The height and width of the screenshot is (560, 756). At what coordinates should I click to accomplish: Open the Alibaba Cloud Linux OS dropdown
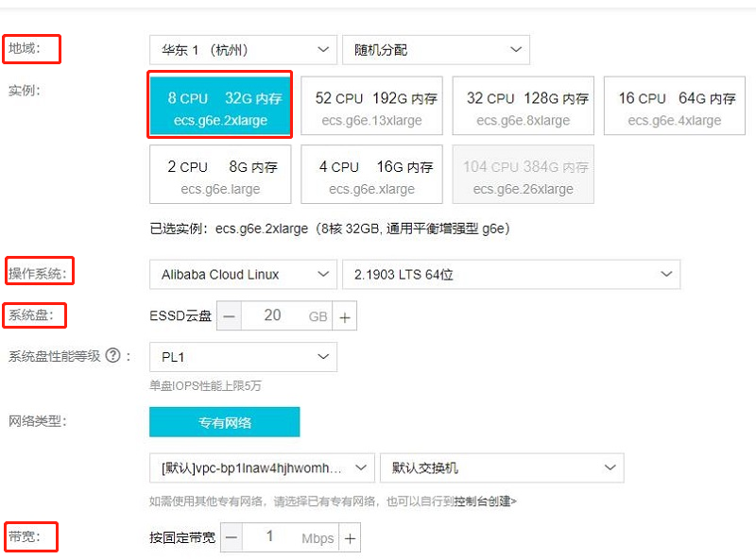click(x=243, y=274)
